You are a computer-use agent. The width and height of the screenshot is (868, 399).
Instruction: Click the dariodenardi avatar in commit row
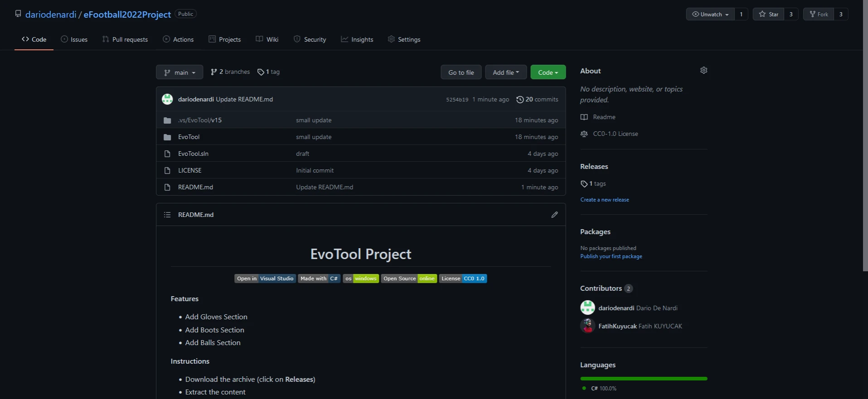(167, 99)
